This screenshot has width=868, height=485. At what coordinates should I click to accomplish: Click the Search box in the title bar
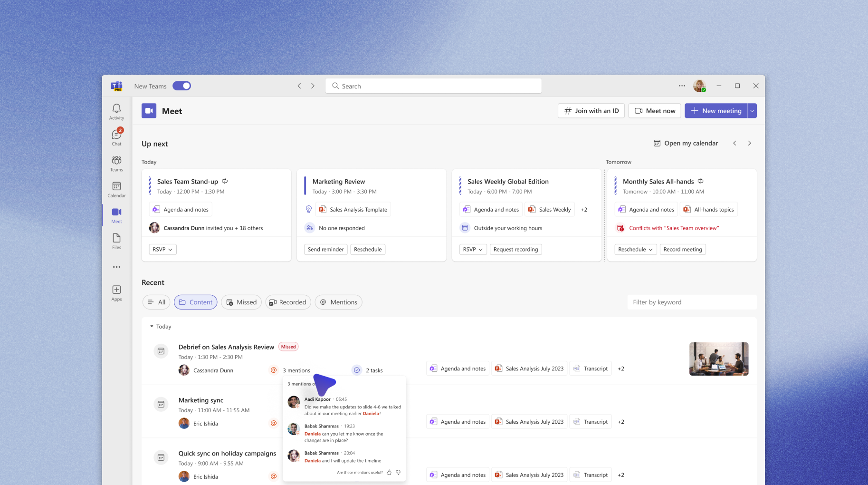coord(433,86)
